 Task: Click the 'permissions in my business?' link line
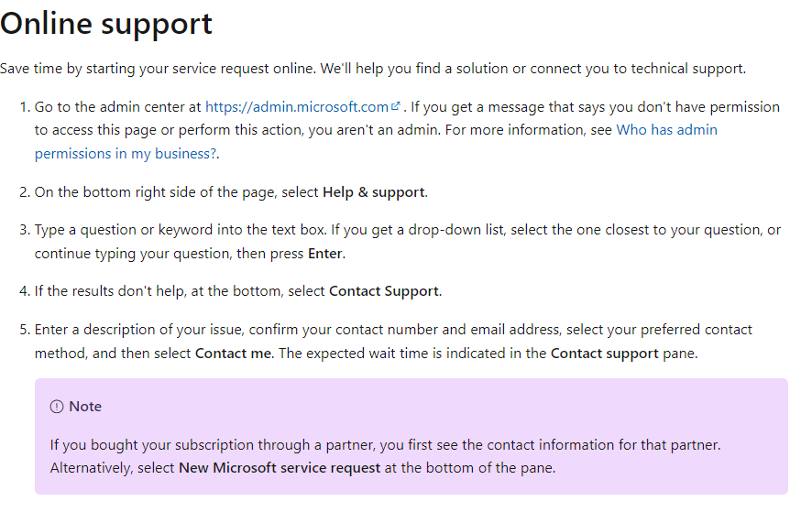126,154
